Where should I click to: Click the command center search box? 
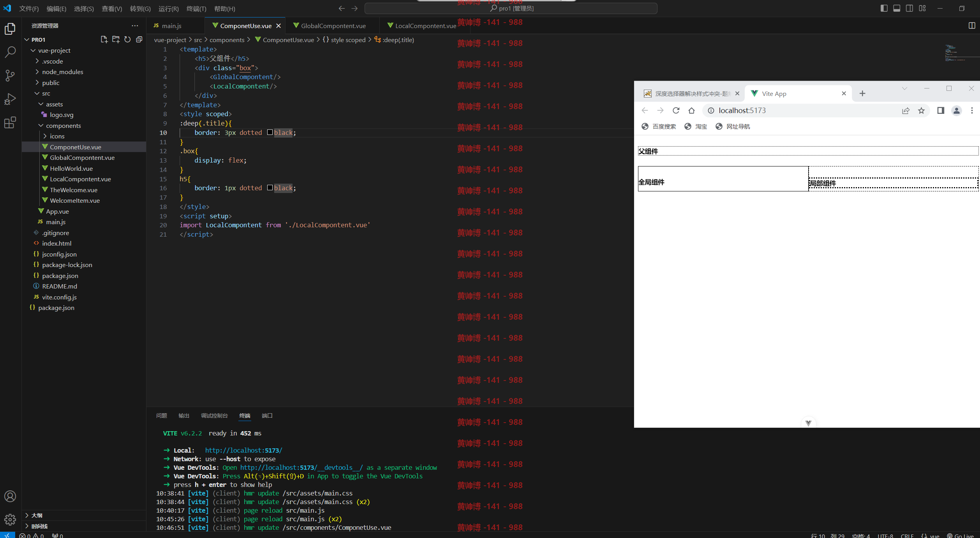(511, 8)
